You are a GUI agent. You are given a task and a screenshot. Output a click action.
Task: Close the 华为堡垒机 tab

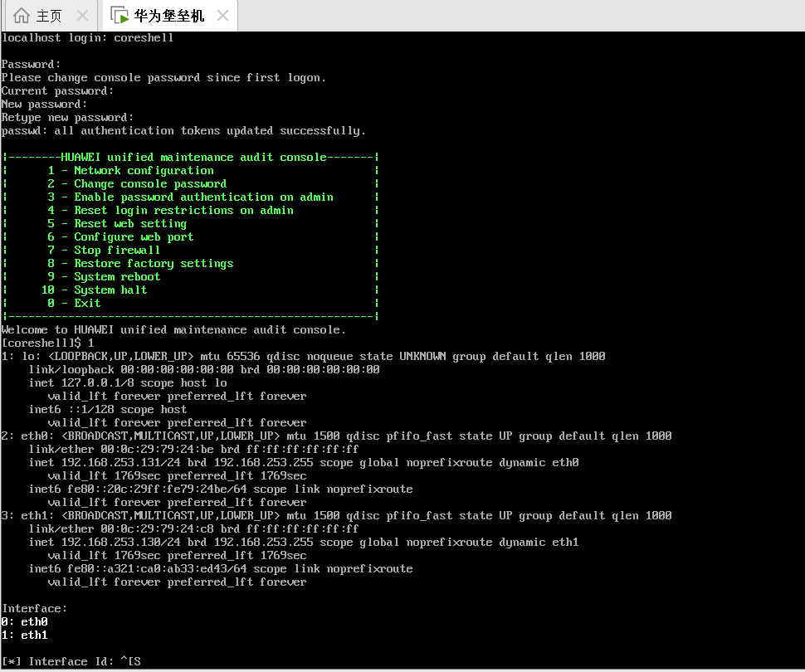pyautogui.click(x=222, y=16)
